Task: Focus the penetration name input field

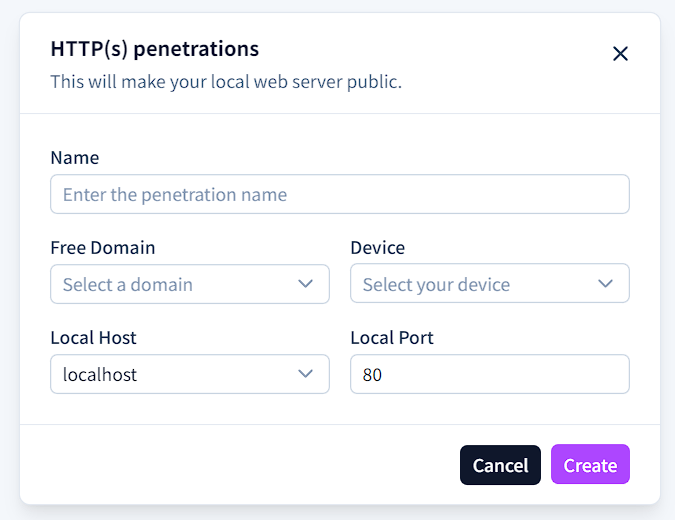Action: (340, 194)
